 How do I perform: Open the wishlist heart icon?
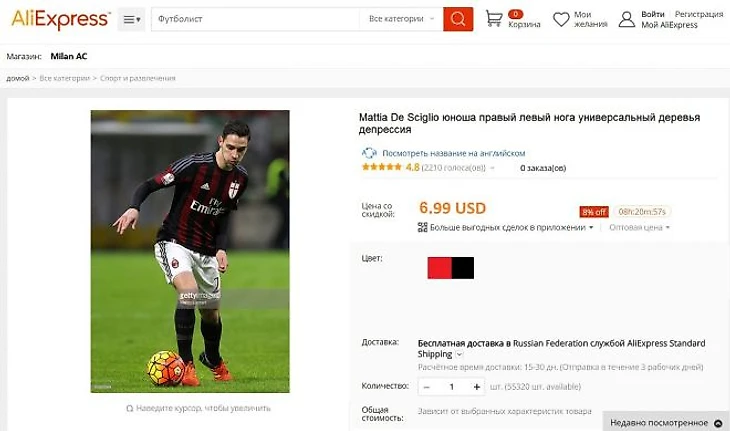coord(561,19)
